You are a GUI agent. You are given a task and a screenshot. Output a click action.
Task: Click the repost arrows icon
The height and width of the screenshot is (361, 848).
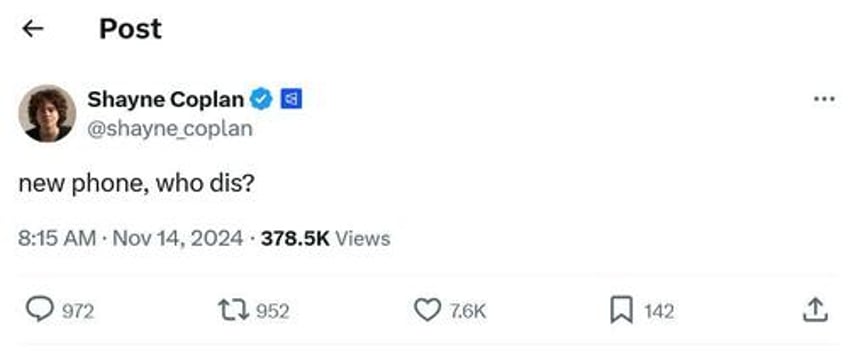click(x=233, y=311)
